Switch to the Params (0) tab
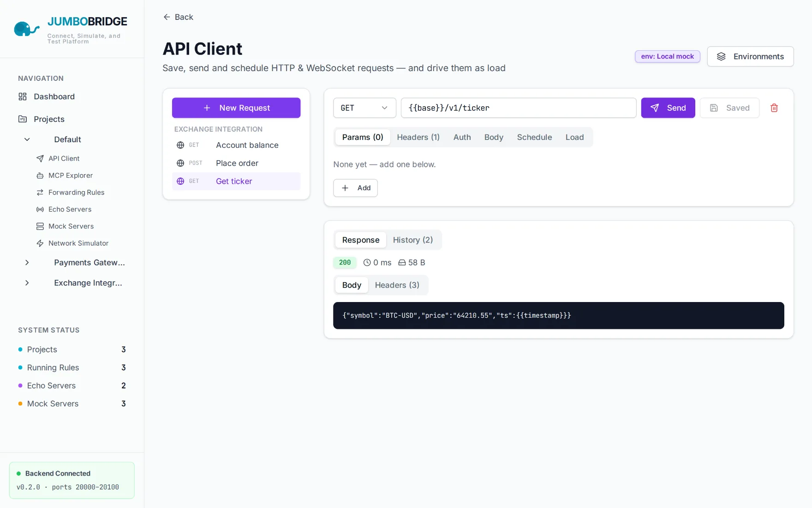 coord(363,137)
